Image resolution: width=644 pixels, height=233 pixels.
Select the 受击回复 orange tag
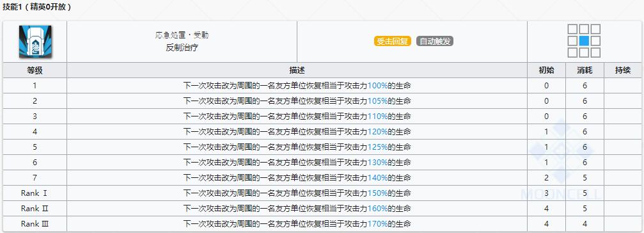point(393,42)
